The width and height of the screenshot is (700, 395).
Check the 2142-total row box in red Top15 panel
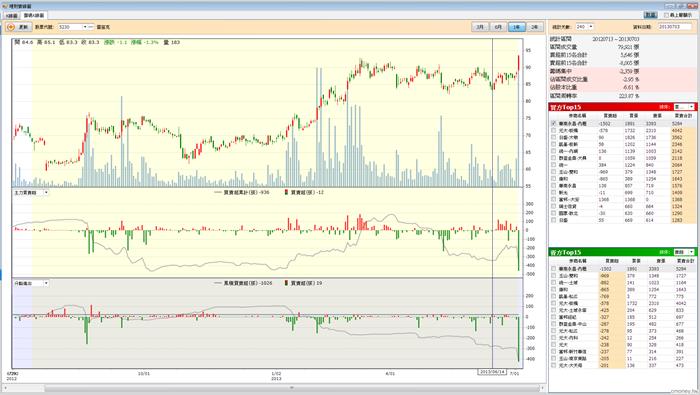[554, 151]
